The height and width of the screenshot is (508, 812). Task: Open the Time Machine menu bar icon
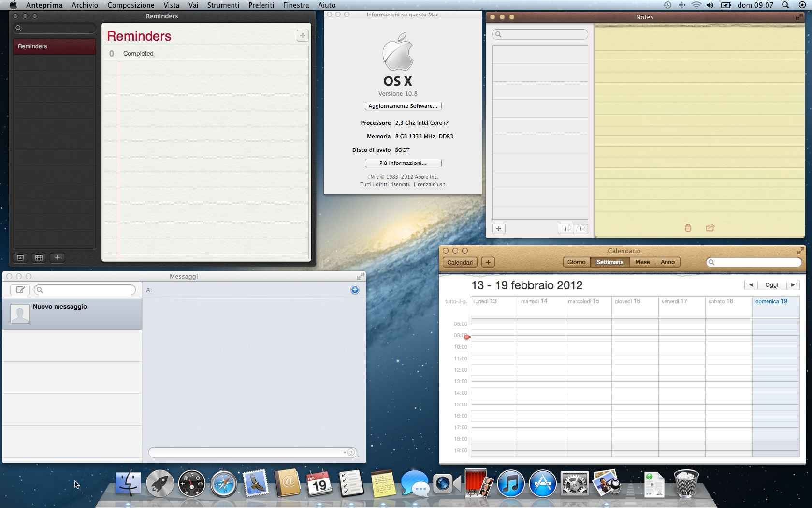click(667, 5)
